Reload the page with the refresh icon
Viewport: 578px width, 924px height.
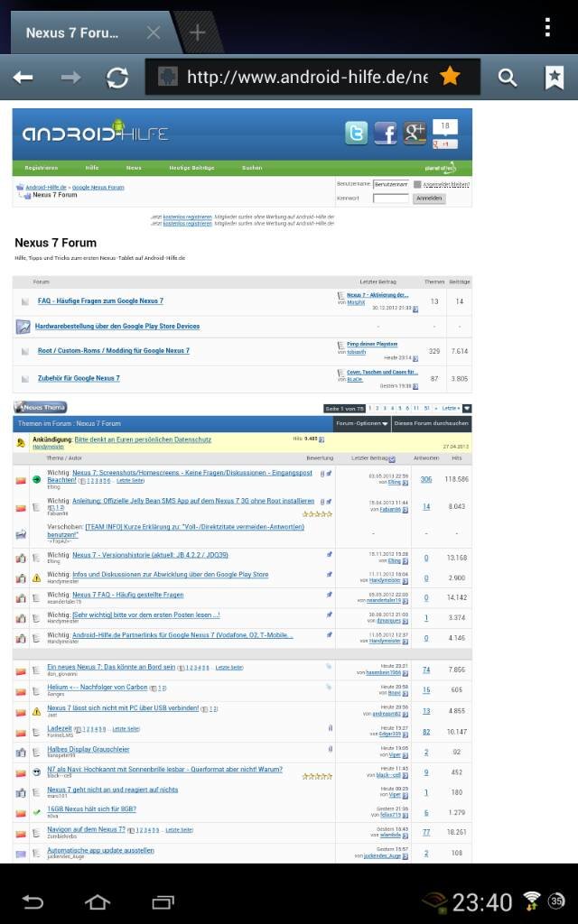point(117,78)
